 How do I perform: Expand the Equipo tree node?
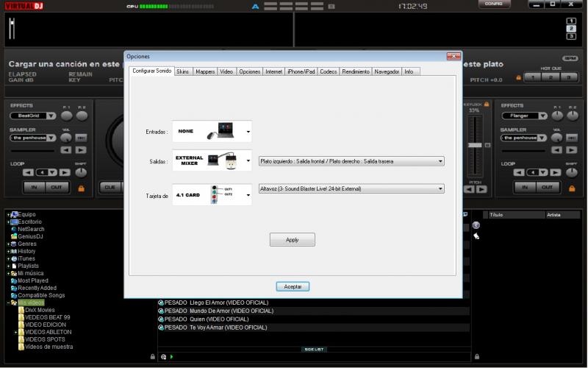click(x=8, y=214)
